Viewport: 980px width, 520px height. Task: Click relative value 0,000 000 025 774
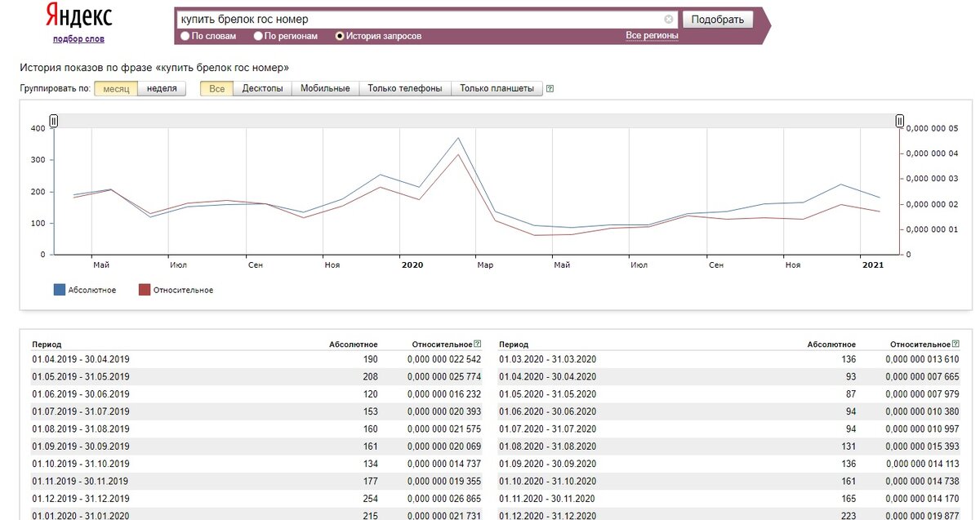tap(443, 376)
